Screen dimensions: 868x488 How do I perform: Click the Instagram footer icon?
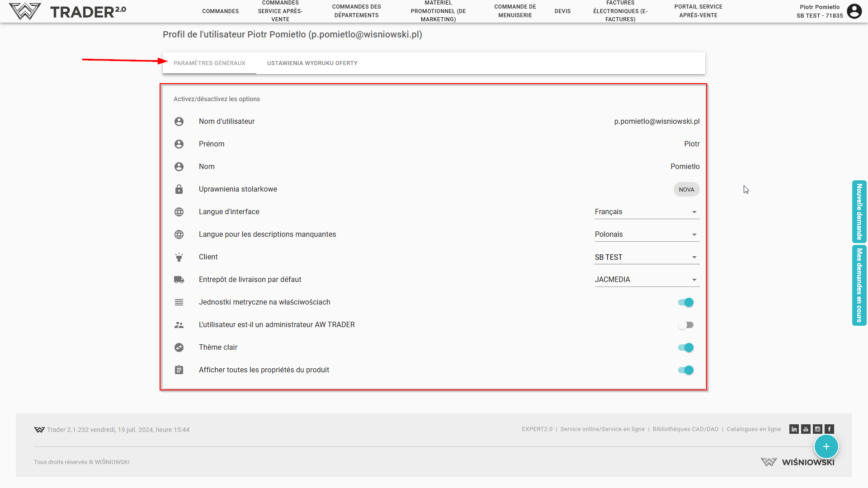(x=817, y=429)
